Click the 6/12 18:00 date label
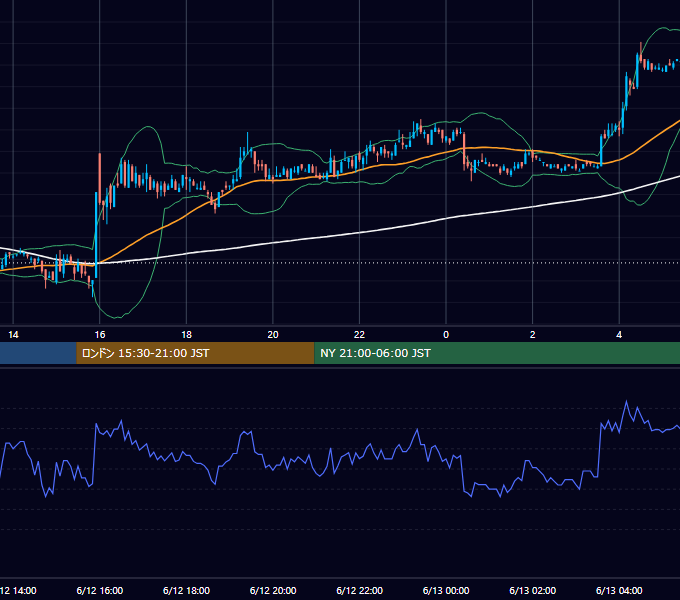Screen dimensions: 680x600 [186, 590]
